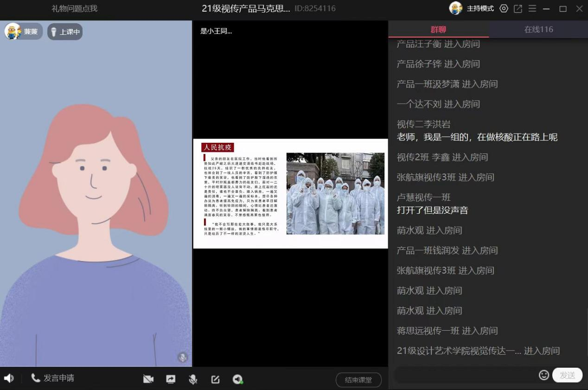Image resolution: width=588 pixels, height=390 pixels.
Task: Toggle the camera off icon in bottom toolbar
Action: [148, 379]
